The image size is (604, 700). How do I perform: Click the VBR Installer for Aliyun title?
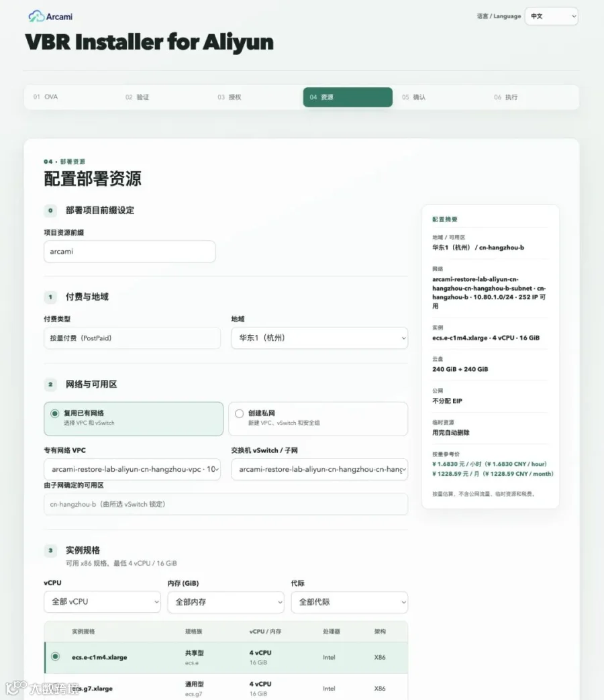click(x=149, y=42)
